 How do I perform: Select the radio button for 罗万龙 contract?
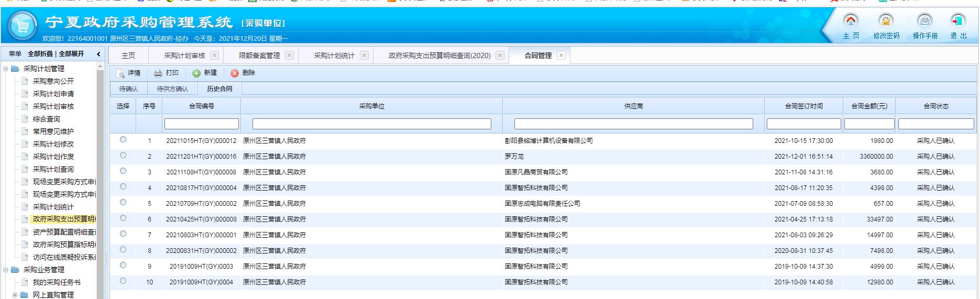point(123,155)
